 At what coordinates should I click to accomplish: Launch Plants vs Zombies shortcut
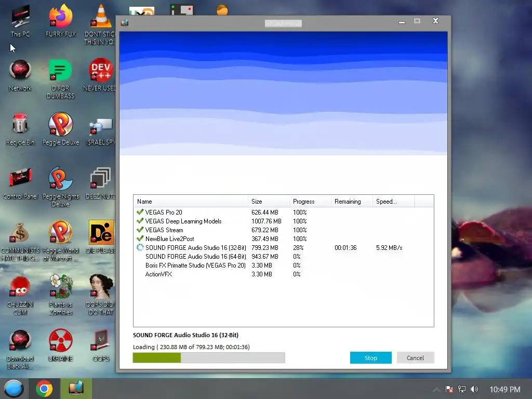click(61, 295)
